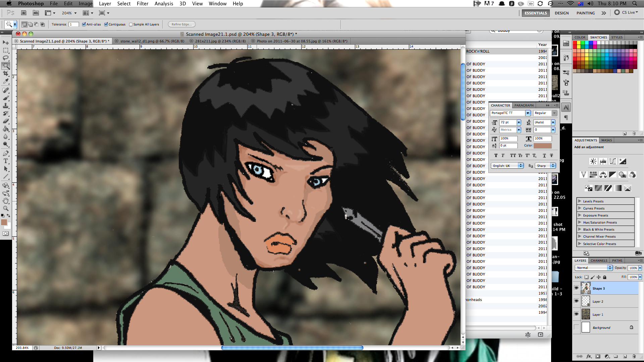Open the Sharp anti-aliasing dropdown
This screenshot has width=644, height=362.
click(545, 166)
